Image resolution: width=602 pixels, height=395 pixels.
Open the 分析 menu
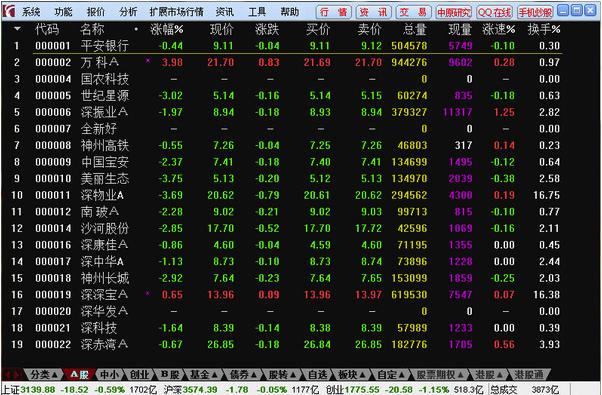[128, 12]
